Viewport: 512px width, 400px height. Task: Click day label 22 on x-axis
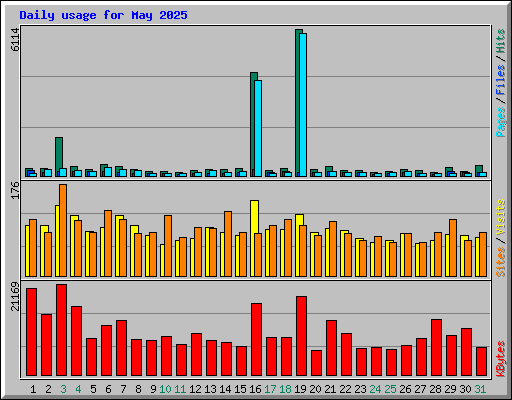coord(345,389)
